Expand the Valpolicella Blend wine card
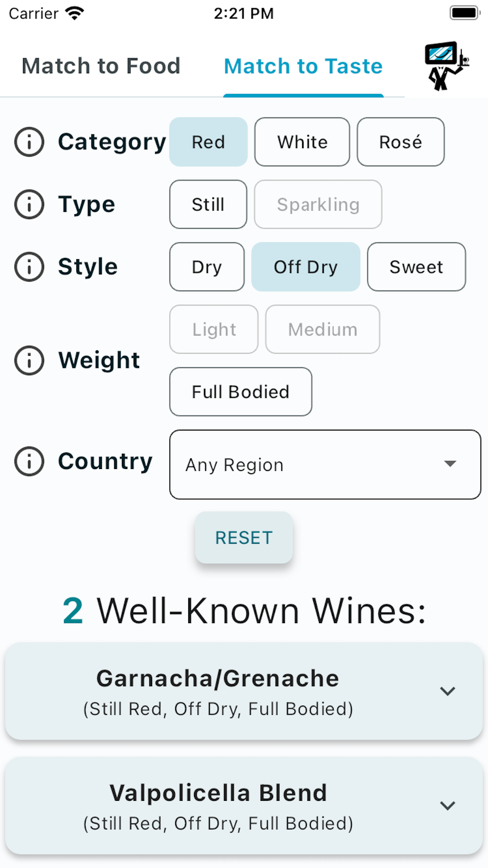The height and width of the screenshot is (868, 488). 244,806
